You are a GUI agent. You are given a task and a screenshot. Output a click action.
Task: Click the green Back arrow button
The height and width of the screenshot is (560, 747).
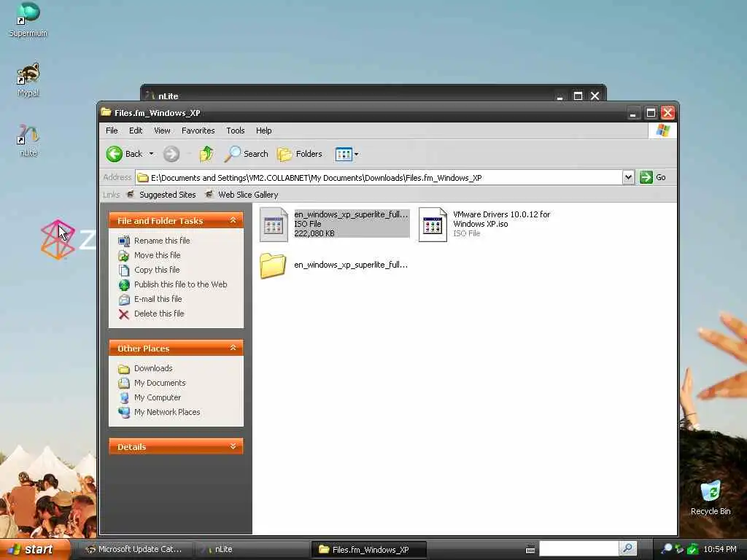[x=115, y=154]
